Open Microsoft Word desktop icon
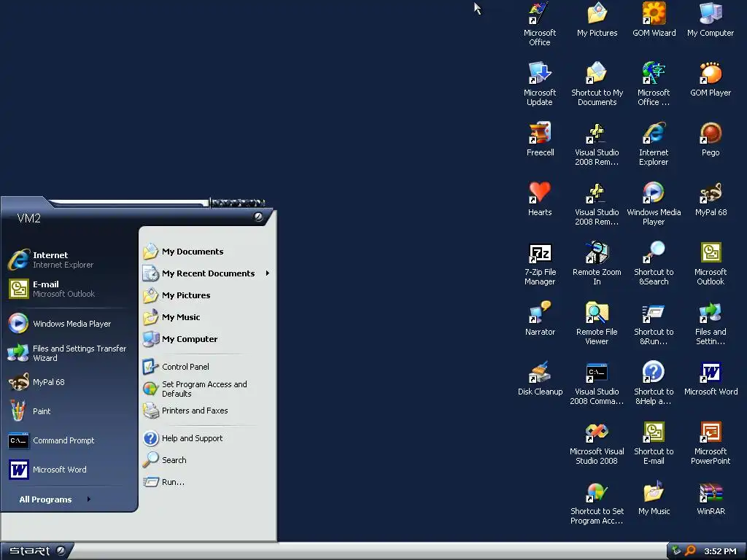The height and width of the screenshot is (560, 747). (x=711, y=379)
